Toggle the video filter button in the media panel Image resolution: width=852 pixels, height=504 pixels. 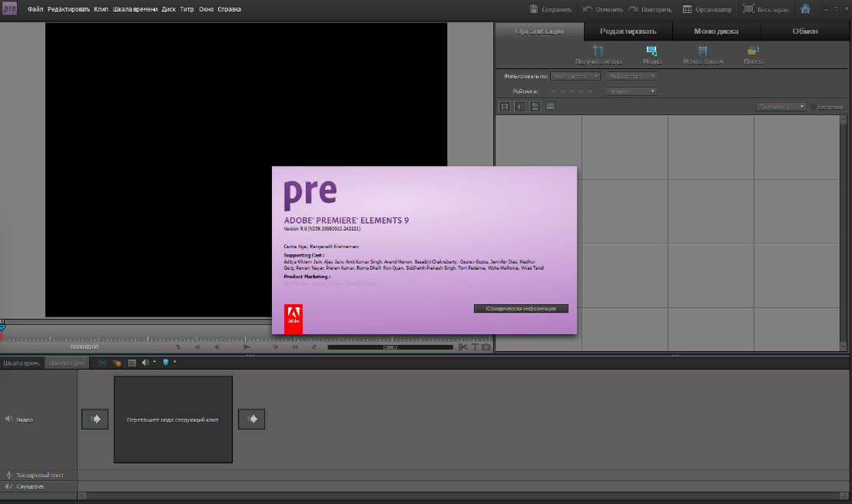click(505, 107)
